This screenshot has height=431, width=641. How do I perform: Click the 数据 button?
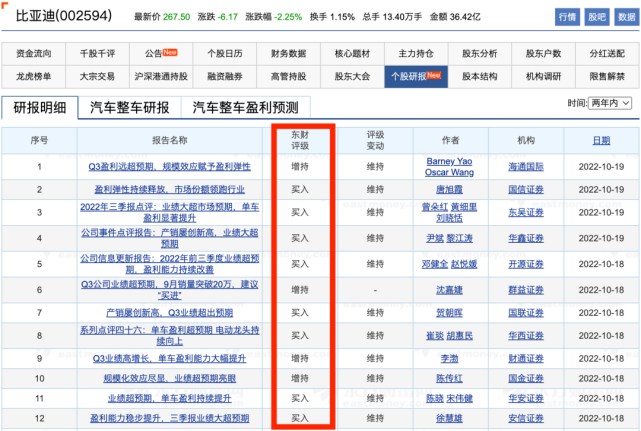click(627, 17)
